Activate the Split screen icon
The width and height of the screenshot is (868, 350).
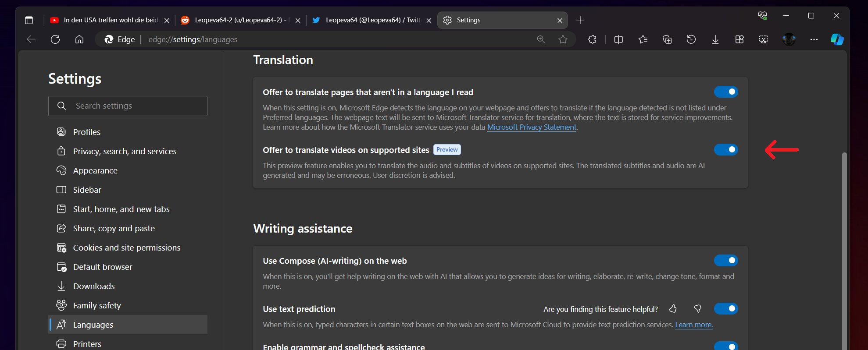(x=618, y=39)
